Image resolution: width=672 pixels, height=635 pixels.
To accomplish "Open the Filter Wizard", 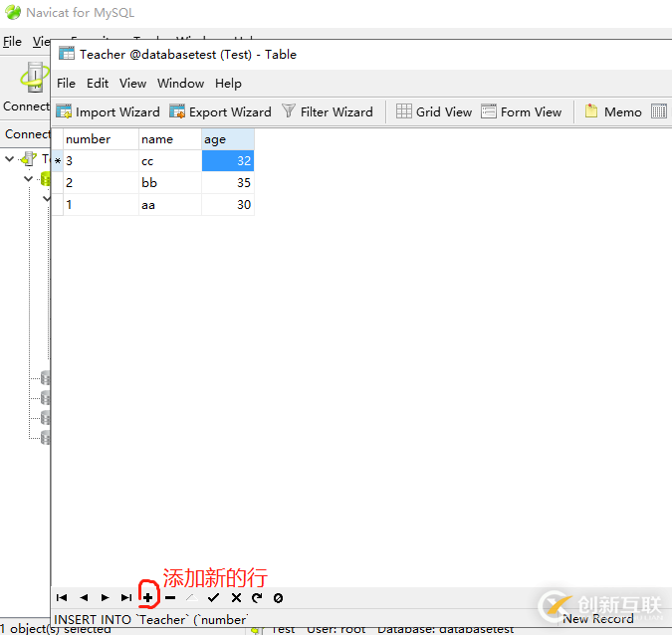I will pyautogui.click(x=328, y=111).
